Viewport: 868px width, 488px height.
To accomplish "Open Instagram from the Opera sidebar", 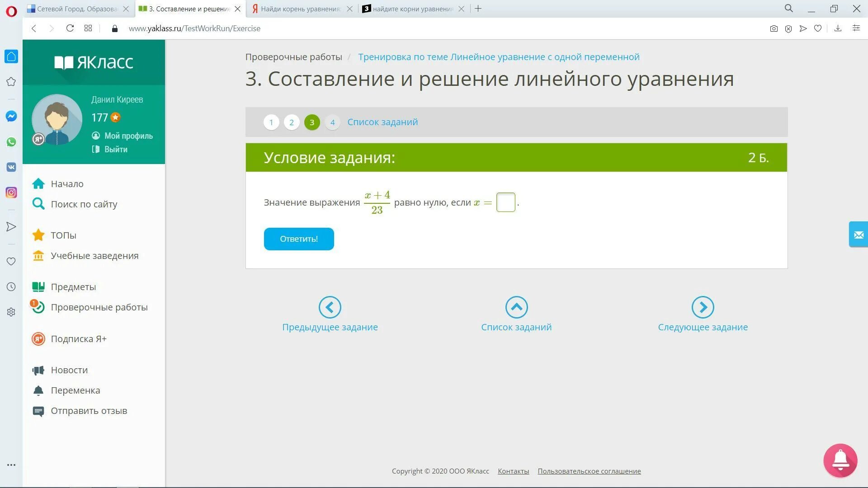I will 11,192.
